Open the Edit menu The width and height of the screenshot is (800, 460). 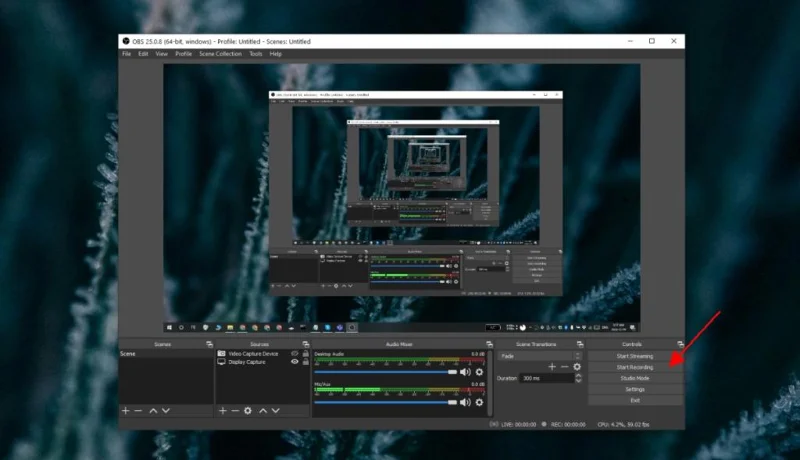[x=143, y=54]
